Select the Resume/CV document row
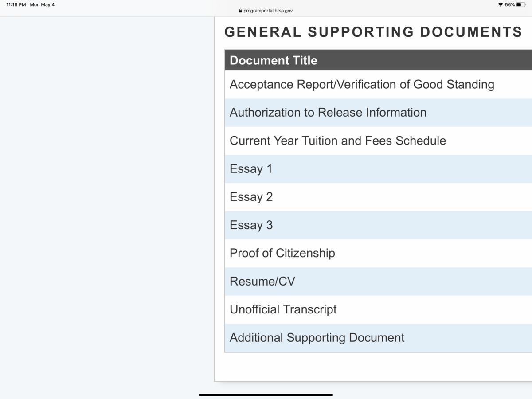The width and height of the screenshot is (532, 399). pos(262,282)
